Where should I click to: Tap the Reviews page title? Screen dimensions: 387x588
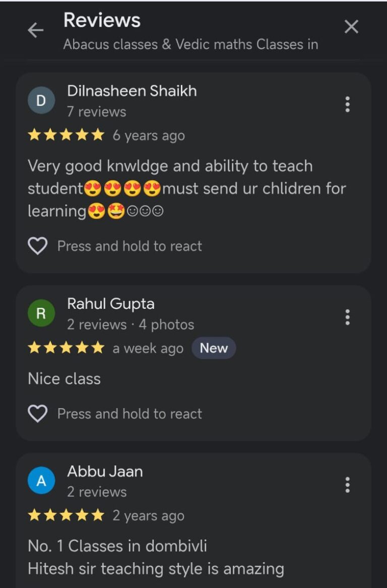tap(102, 20)
